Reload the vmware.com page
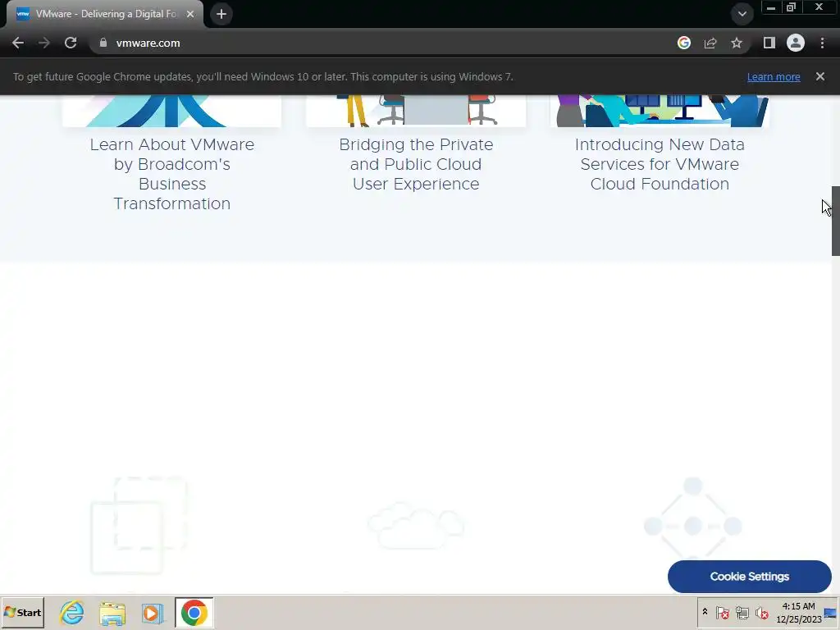Screen dimensions: 840x630 point(71,43)
